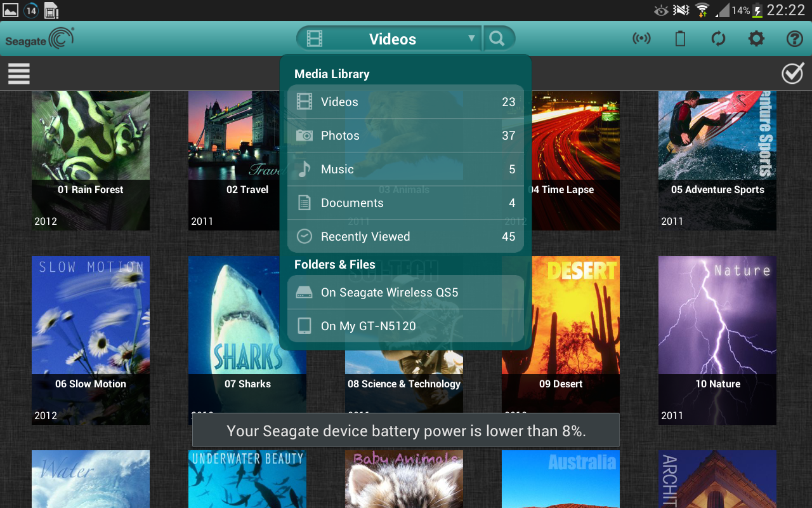Browse files on Seagate Wireless QS5
812x508 pixels.
[405, 292]
